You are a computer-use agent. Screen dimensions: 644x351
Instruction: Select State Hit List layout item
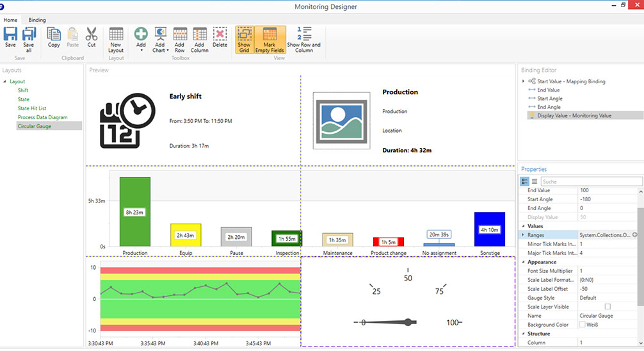[x=32, y=108]
